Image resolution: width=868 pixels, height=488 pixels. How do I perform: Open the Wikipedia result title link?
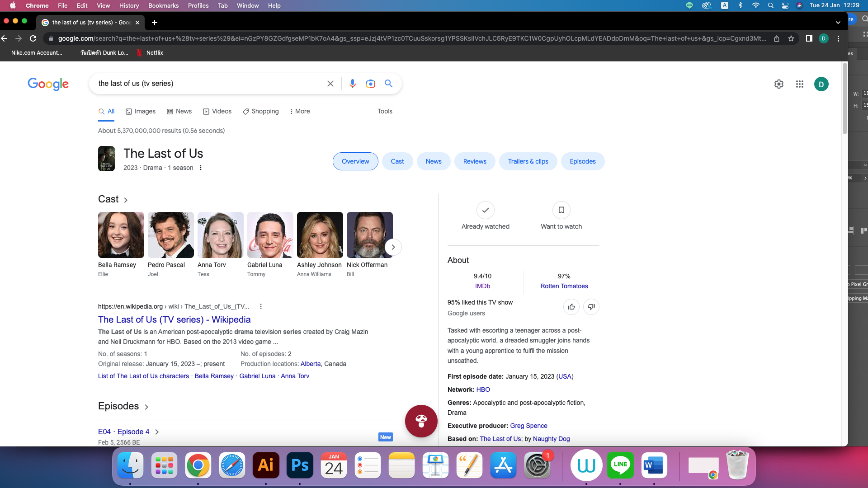[175, 319]
